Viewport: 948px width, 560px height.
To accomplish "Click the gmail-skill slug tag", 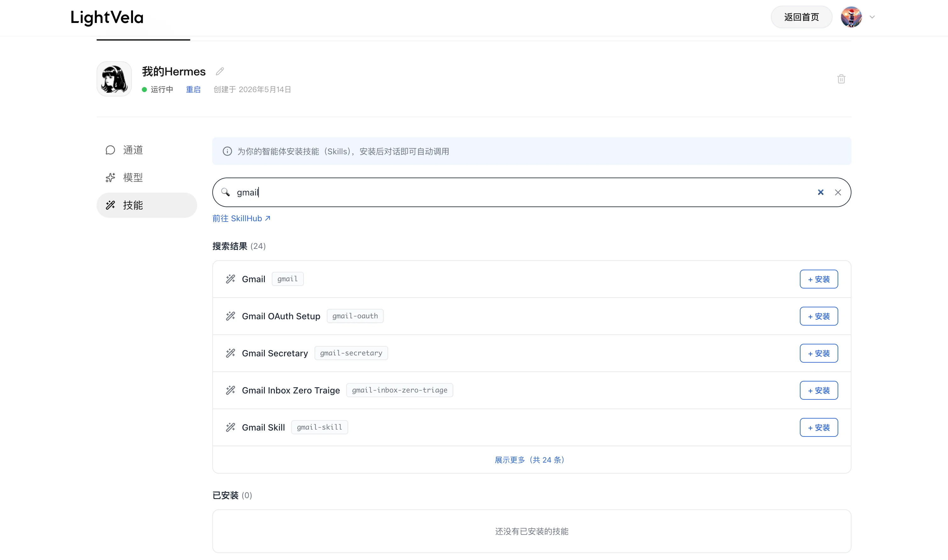I will (x=320, y=427).
